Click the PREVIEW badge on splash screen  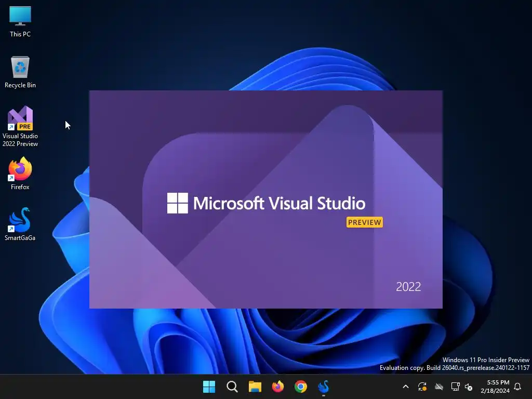364,222
